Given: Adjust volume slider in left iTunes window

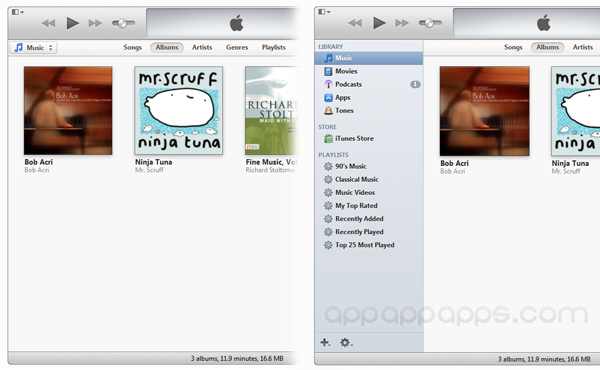Looking at the screenshot, I should [123, 23].
